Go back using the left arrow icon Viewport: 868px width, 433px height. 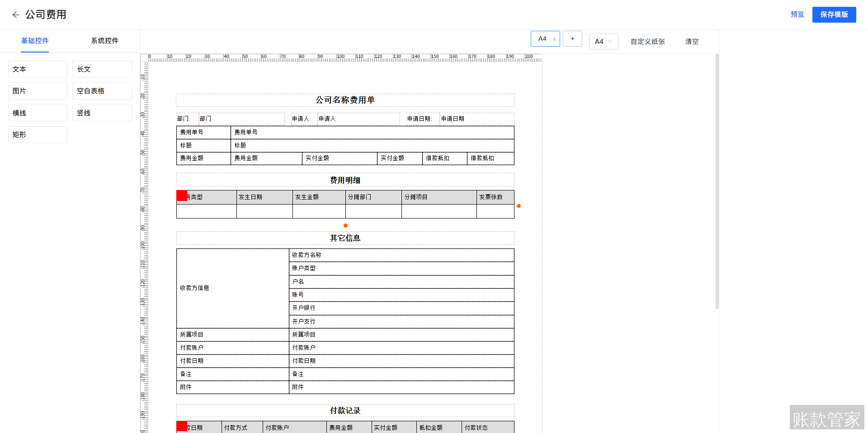point(15,15)
